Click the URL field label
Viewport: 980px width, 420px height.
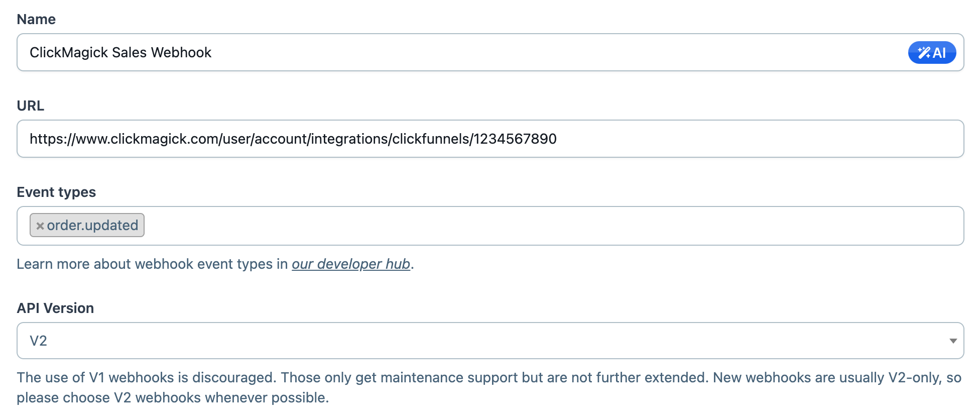pyautogui.click(x=31, y=106)
